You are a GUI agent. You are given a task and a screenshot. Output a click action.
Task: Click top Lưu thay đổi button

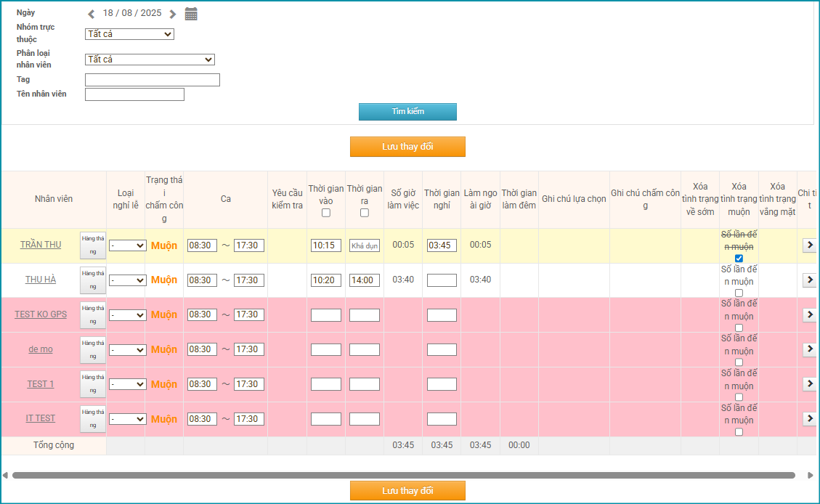[407, 147]
